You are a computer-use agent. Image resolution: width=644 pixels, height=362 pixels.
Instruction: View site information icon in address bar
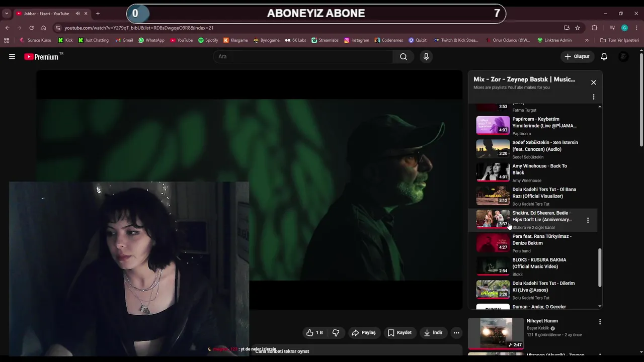click(58, 28)
